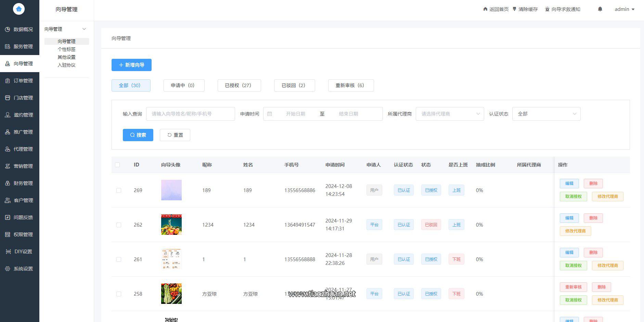
Task: Open 财务管理 sidebar icon
Action: pos(8,183)
